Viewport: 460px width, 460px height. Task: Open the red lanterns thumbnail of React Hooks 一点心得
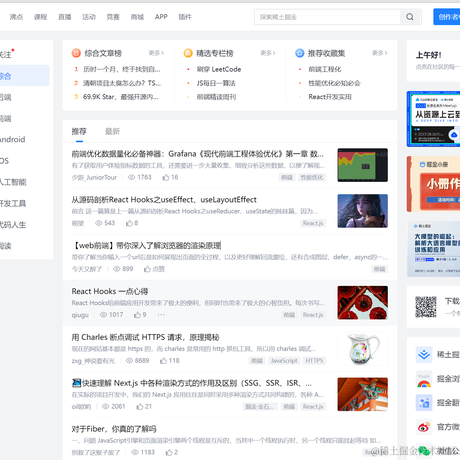(363, 303)
